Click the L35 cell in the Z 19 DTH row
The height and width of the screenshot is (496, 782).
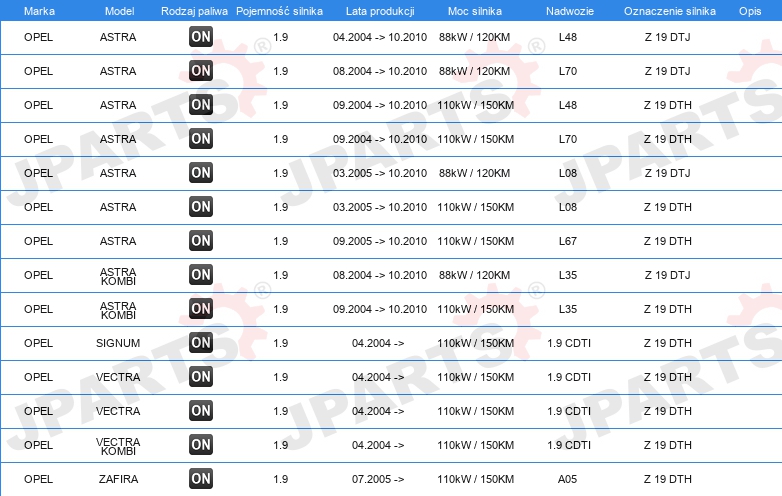[568, 309]
